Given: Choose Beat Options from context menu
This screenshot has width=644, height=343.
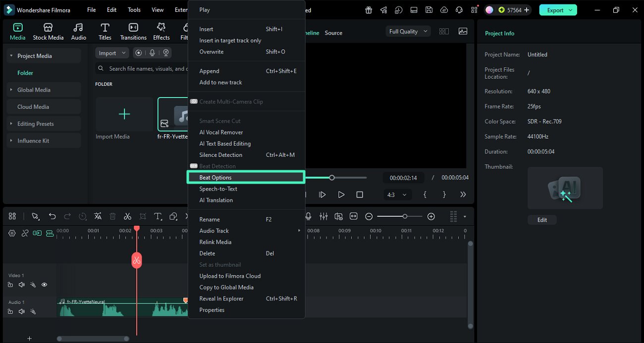Looking at the screenshot, I should point(246,177).
